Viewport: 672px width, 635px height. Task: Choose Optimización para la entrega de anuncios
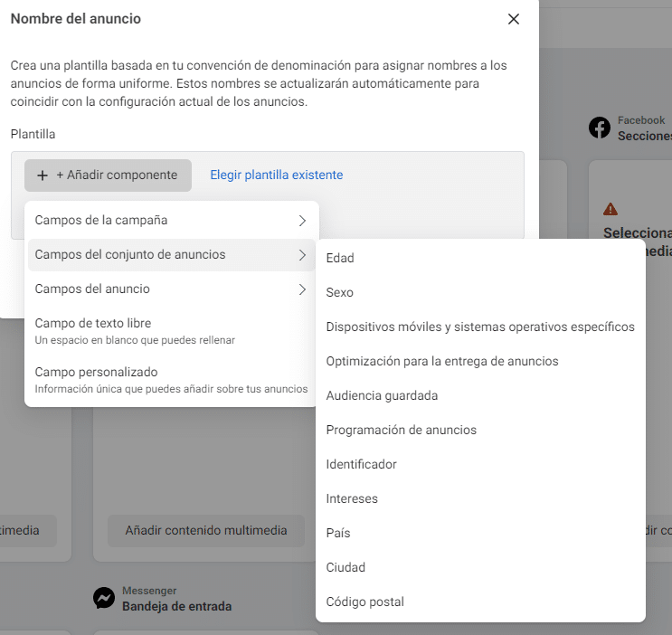click(x=442, y=362)
